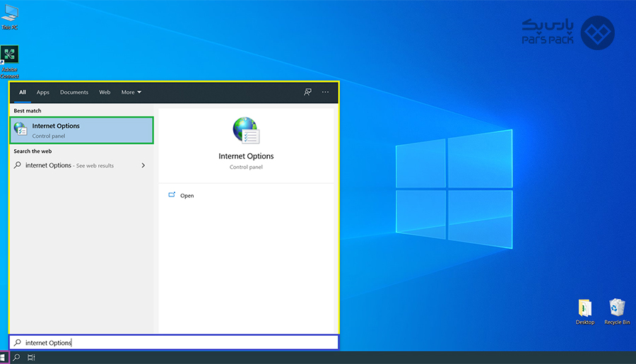
Task: Click the Open icon beside Open label
Action: (172, 195)
